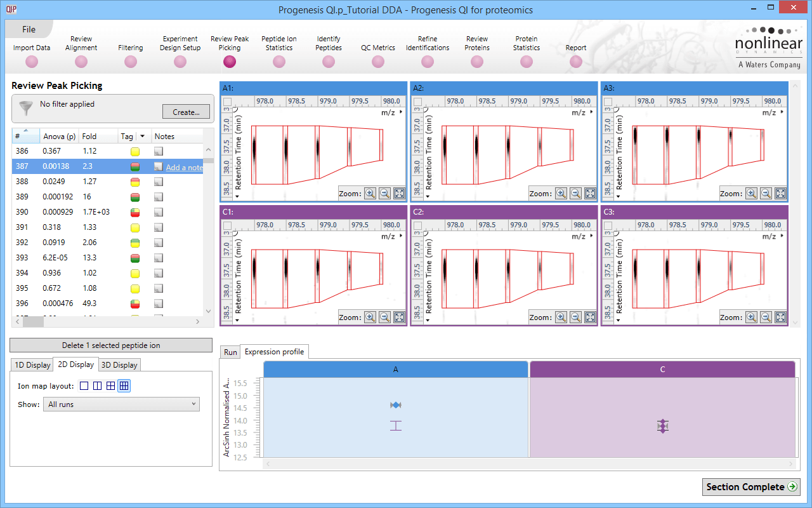Zoom in on the C2 ion map

click(561, 317)
